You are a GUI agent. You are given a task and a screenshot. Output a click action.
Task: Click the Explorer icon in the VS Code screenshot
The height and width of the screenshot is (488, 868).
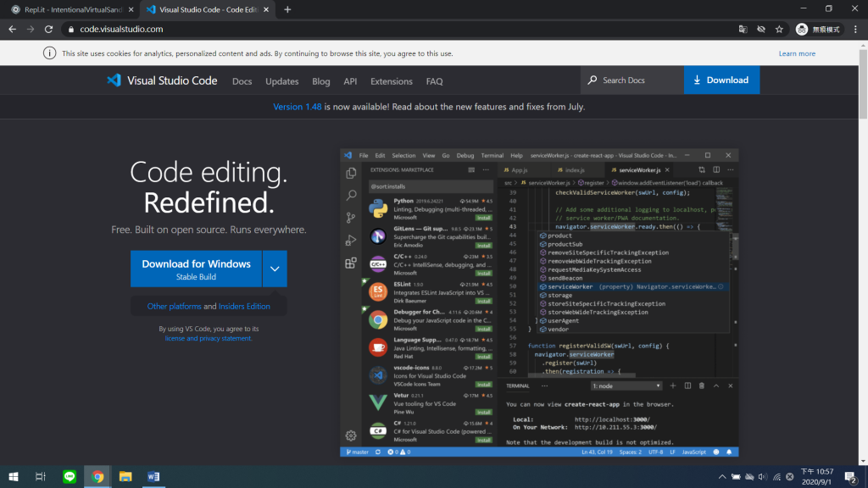[351, 173]
